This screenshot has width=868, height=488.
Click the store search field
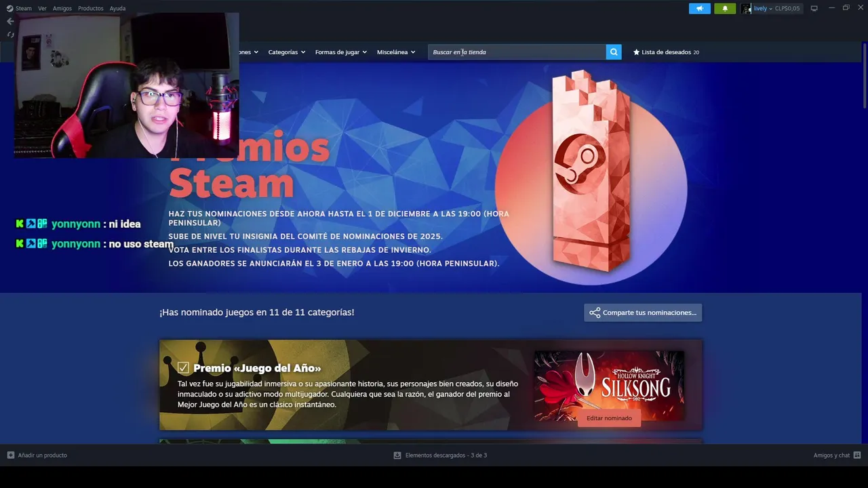[517, 52]
